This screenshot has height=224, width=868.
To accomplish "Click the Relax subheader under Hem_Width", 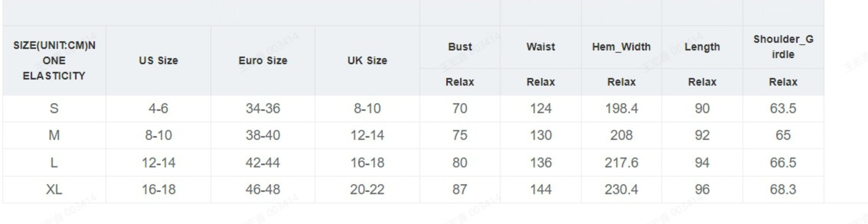I will point(621,82).
